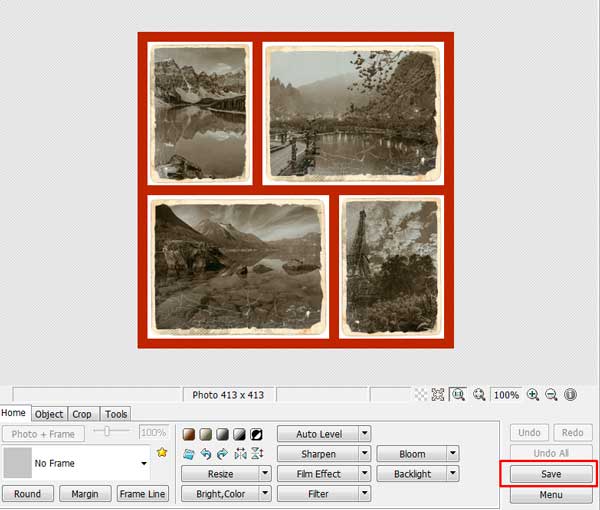The width and height of the screenshot is (600, 510).
Task: Click the Bright,Color button
Action: (220, 494)
